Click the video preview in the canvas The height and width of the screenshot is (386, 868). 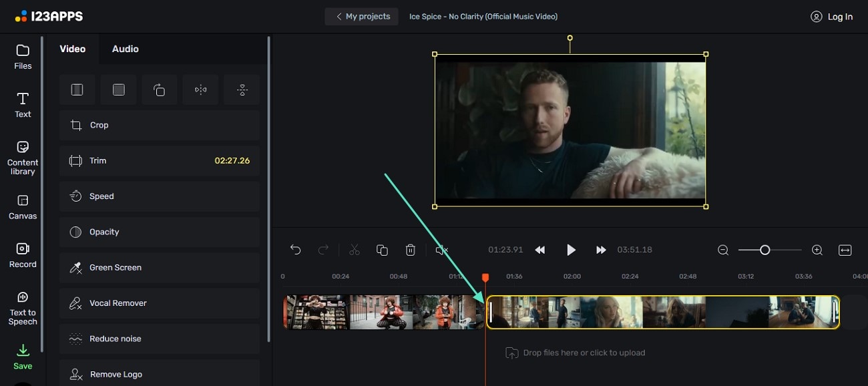(570, 130)
